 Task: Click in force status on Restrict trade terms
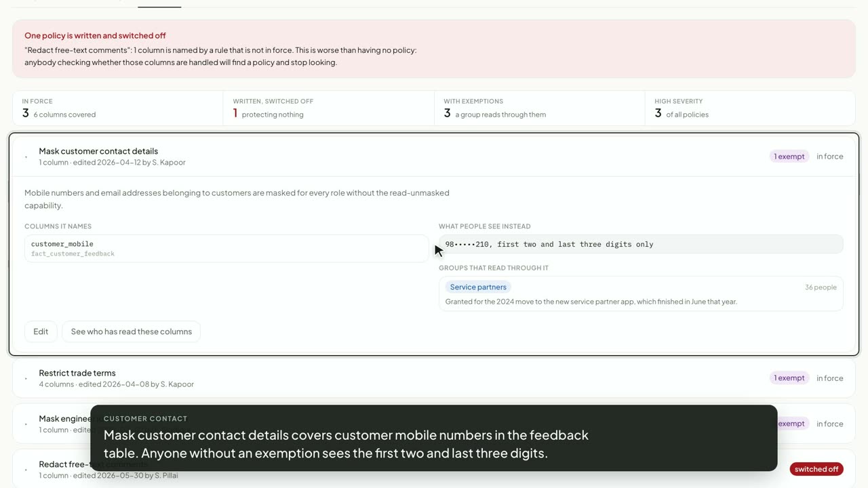coord(829,378)
